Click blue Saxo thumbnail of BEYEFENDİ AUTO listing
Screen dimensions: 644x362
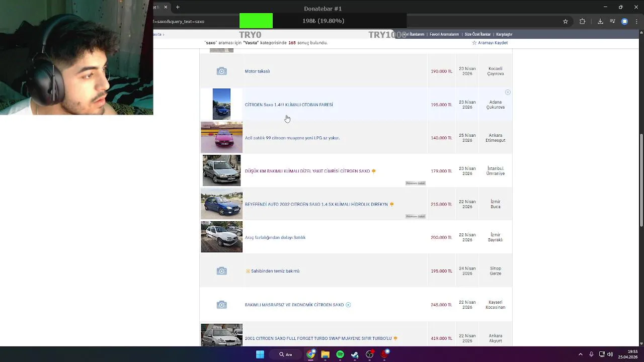point(221,204)
